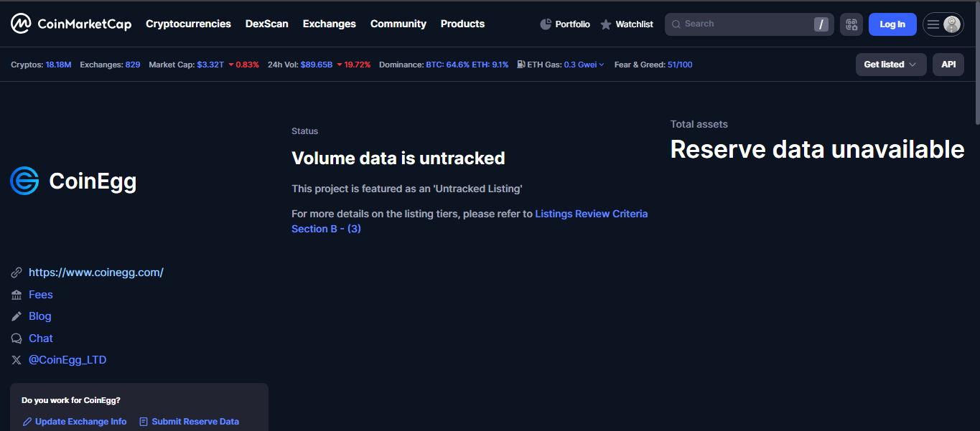This screenshot has width=980, height=431.
Task: Click the link chain icon beside website
Action: [17, 273]
